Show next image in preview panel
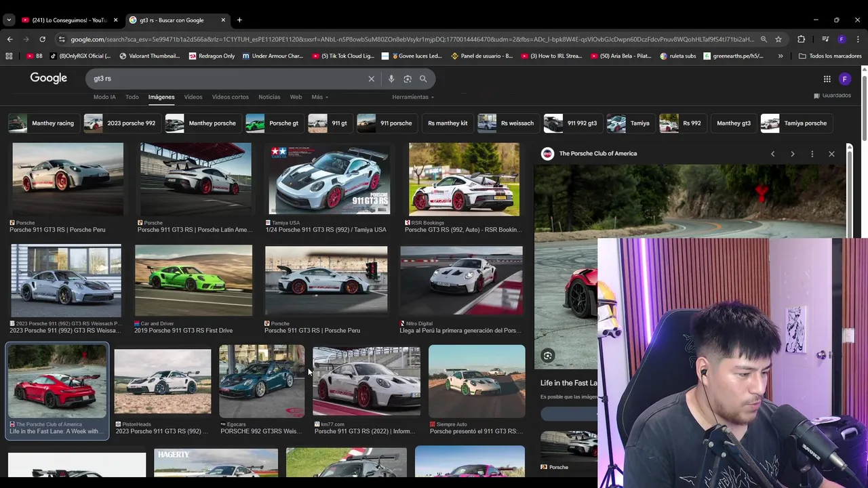The image size is (868, 488). point(792,154)
